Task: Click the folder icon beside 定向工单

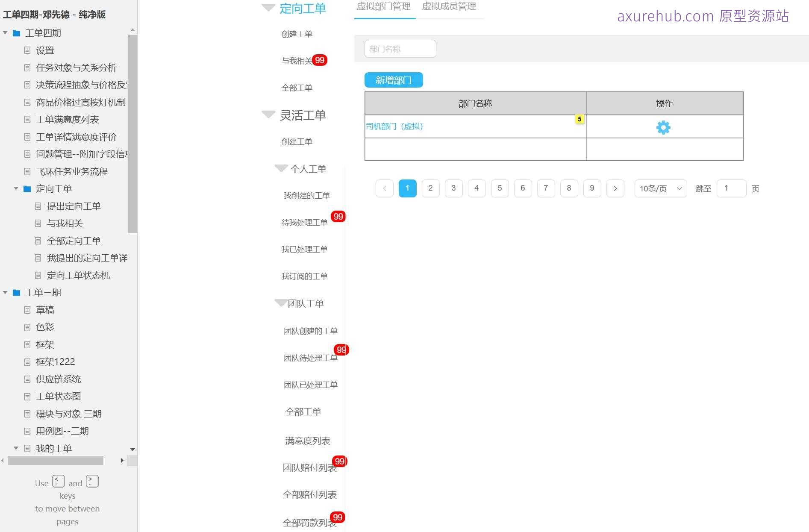Action: tap(26, 188)
